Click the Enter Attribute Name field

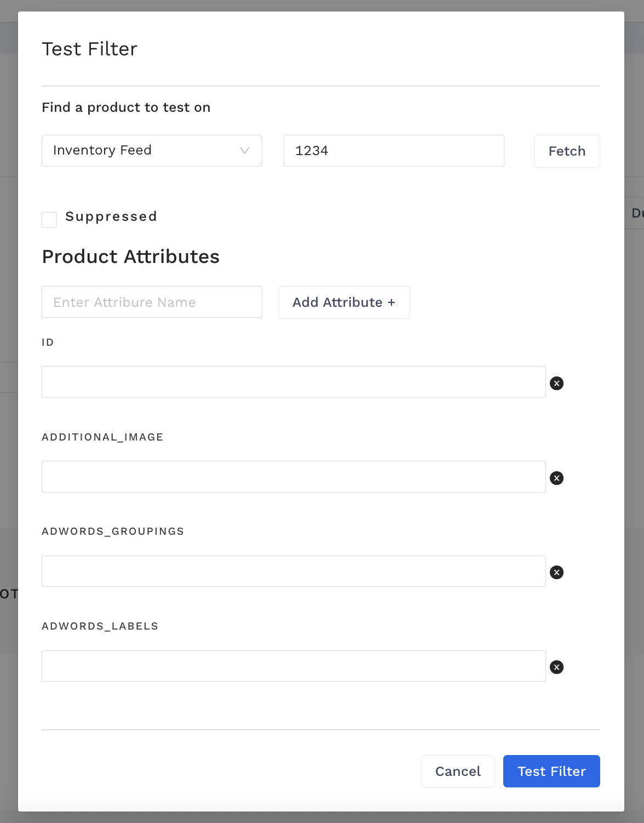(x=152, y=302)
